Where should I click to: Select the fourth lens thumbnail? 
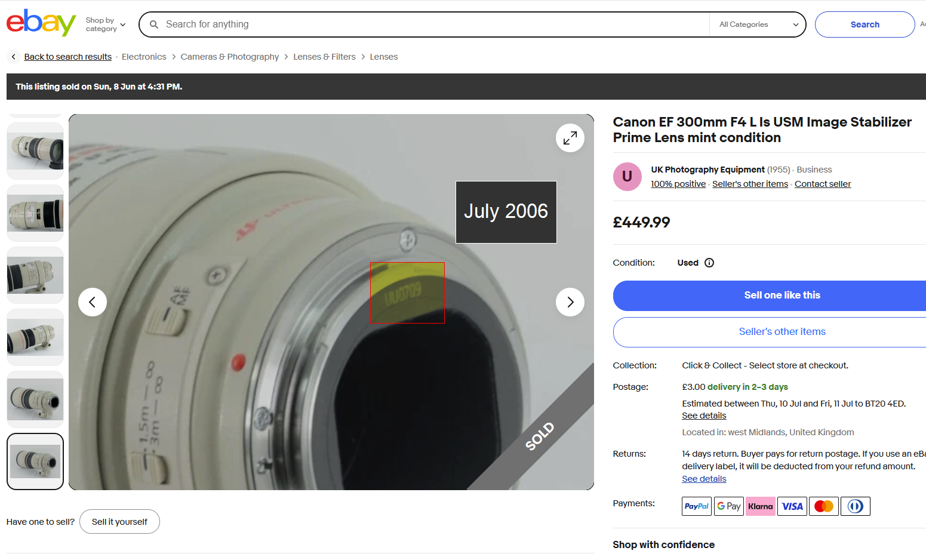click(x=35, y=337)
